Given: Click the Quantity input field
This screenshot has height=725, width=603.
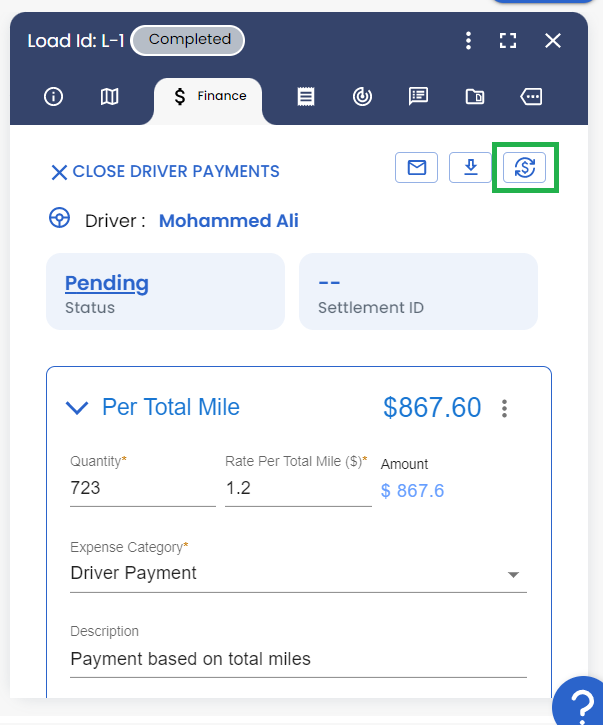Looking at the screenshot, I should click(143, 488).
